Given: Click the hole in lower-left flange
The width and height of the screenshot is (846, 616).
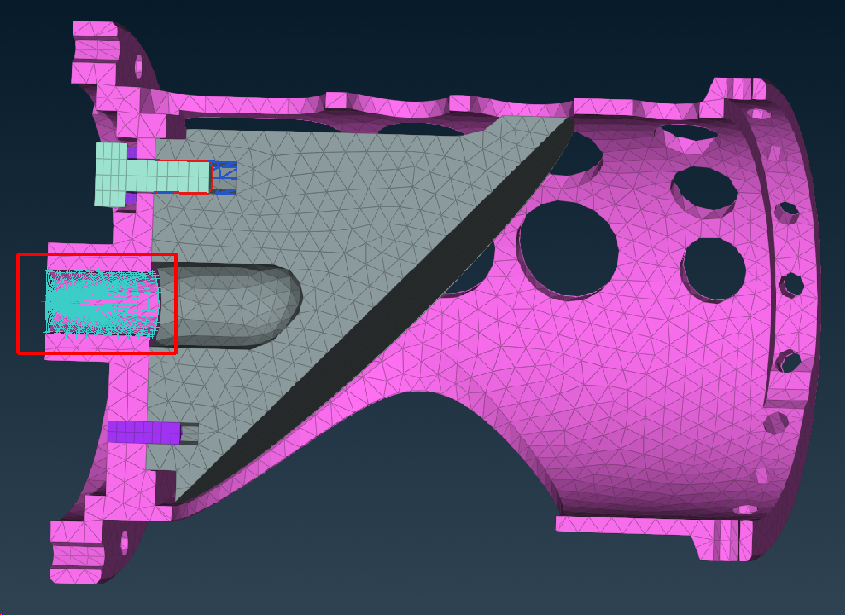Looking at the screenshot, I should [x=125, y=540].
